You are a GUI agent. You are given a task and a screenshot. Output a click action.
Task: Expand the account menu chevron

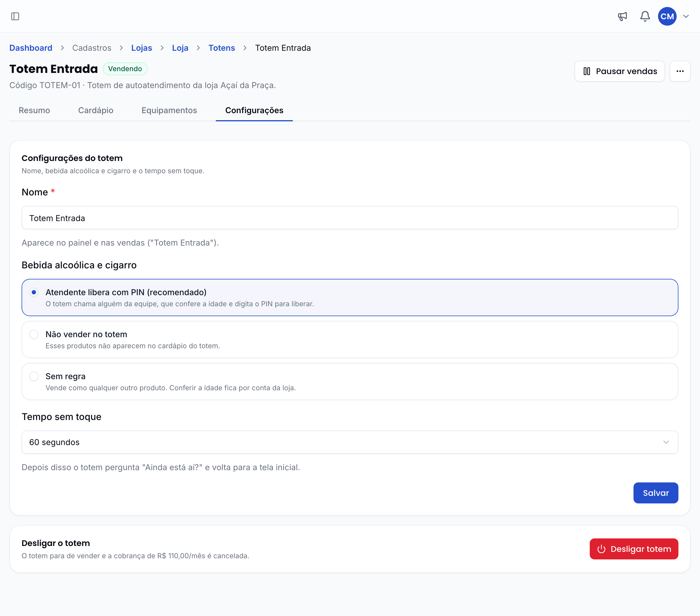(x=686, y=16)
